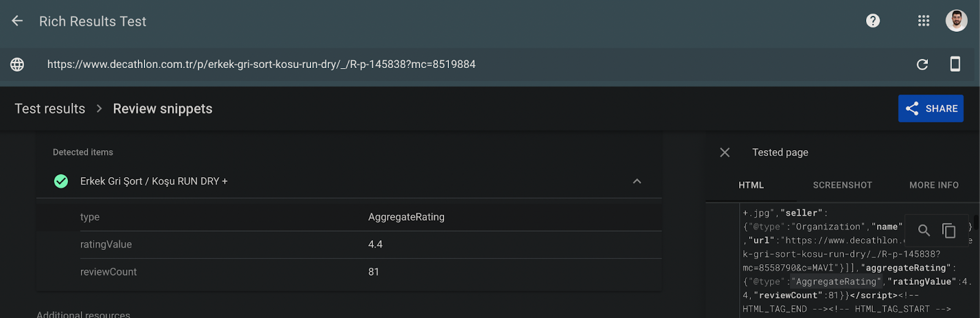This screenshot has width=980, height=318.
Task: Rerun test with refresh icon
Action: (x=922, y=64)
